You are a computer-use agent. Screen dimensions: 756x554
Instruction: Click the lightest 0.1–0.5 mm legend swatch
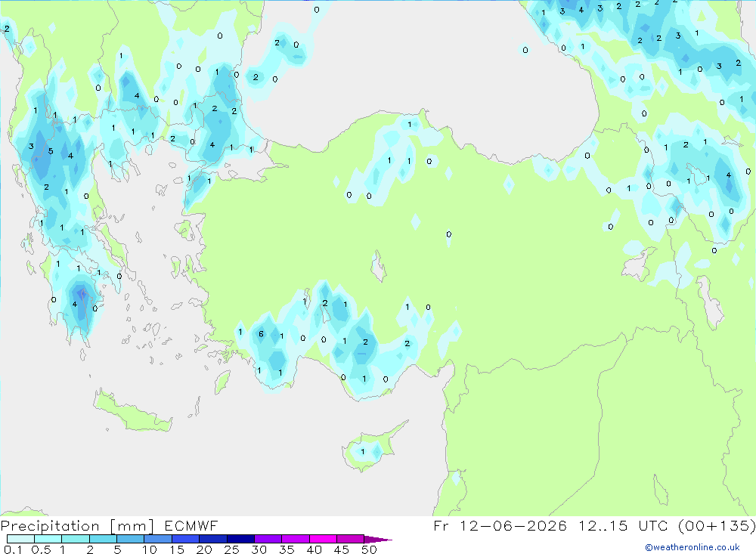coord(20,539)
